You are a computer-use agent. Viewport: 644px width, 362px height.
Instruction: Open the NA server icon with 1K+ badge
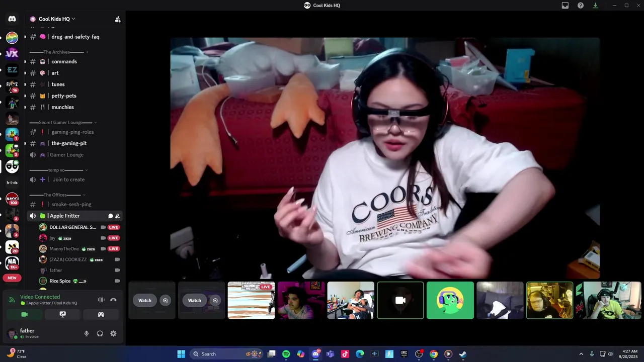tap(12, 263)
